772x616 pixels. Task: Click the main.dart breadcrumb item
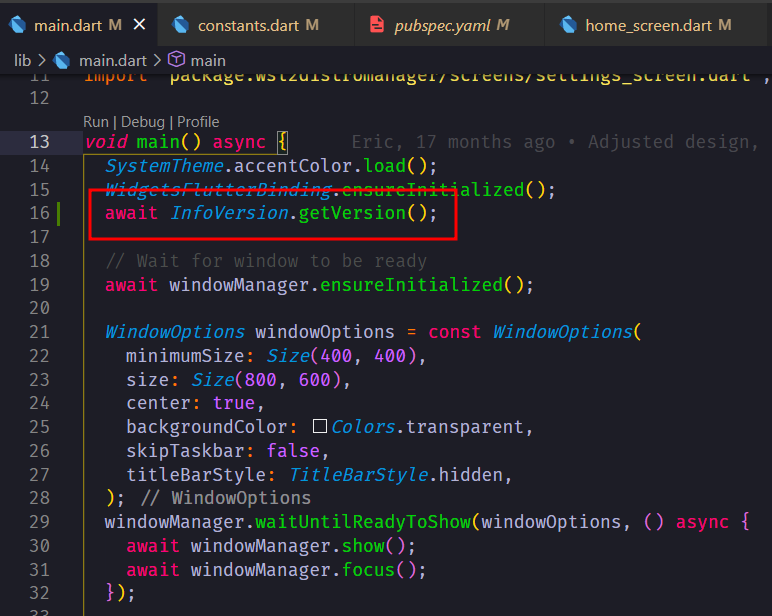point(113,61)
